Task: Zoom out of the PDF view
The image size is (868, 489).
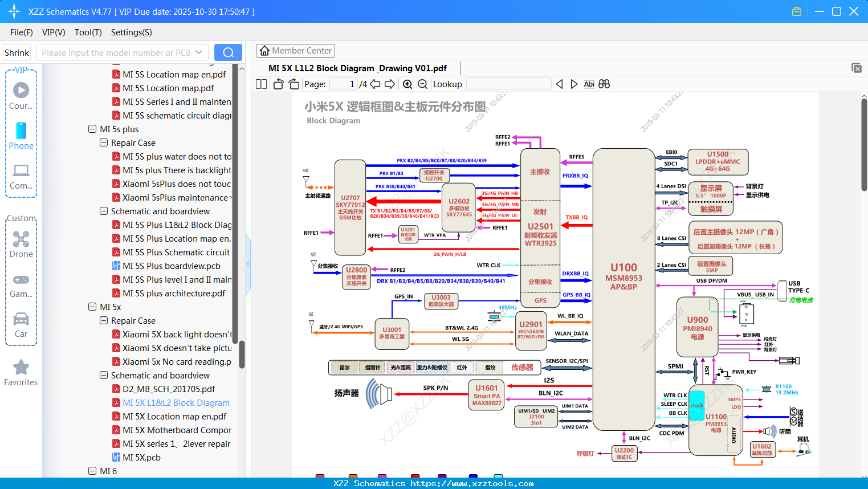Action: (422, 84)
